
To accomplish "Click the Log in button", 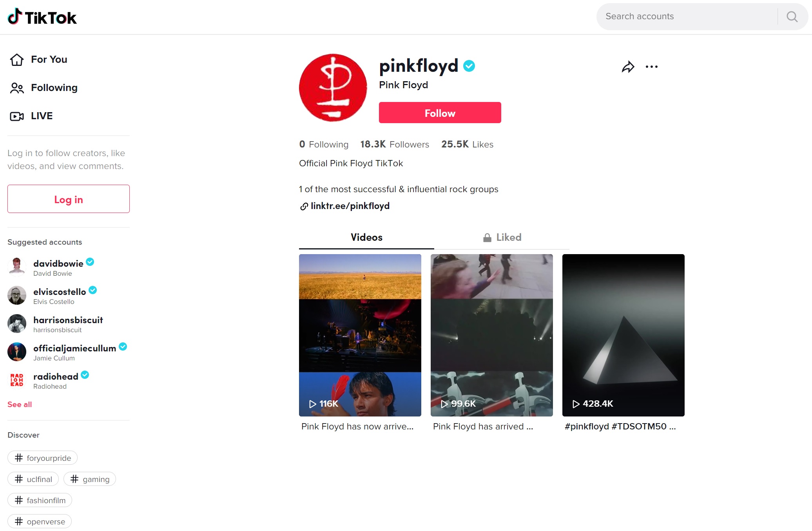I will click(x=69, y=199).
